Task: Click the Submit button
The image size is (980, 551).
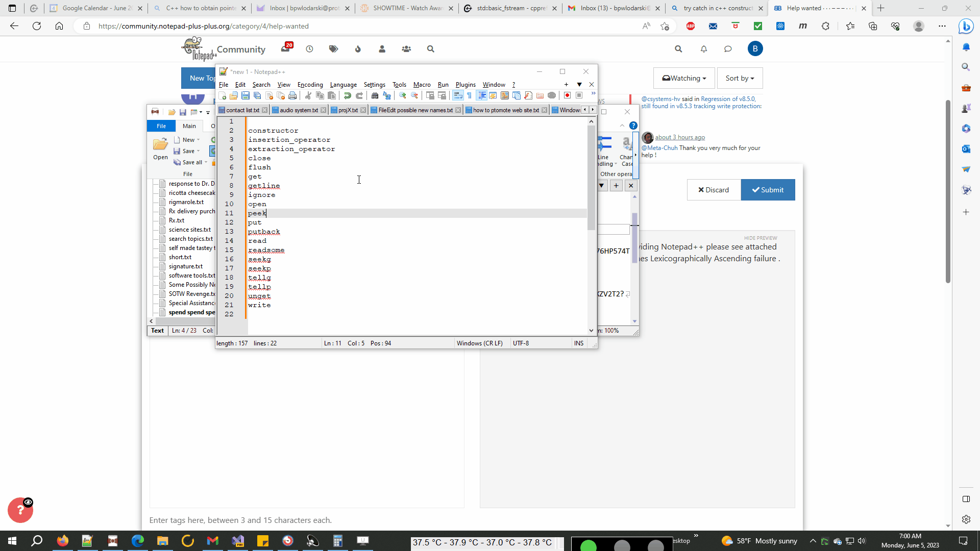Action: tap(768, 190)
